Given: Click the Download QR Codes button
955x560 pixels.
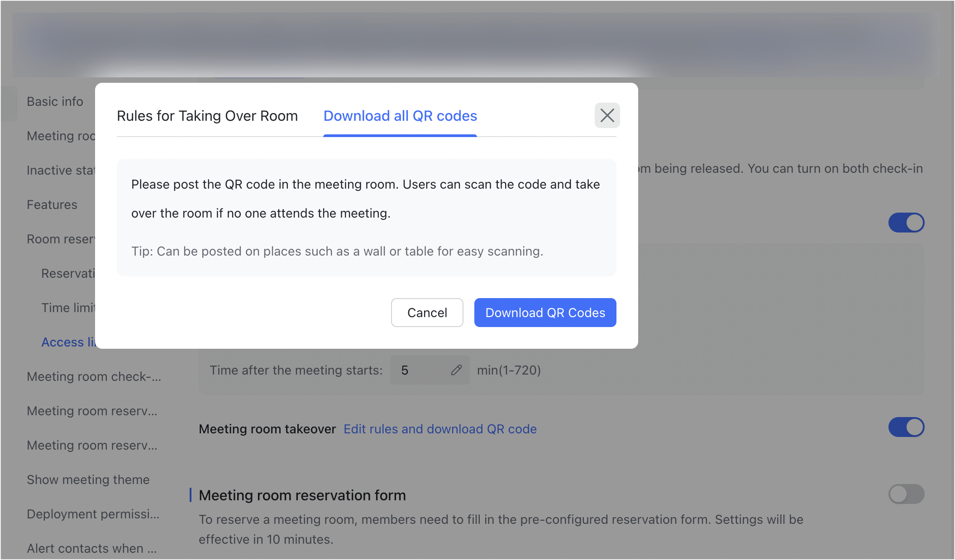Looking at the screenshot, I should pos(545,312).
